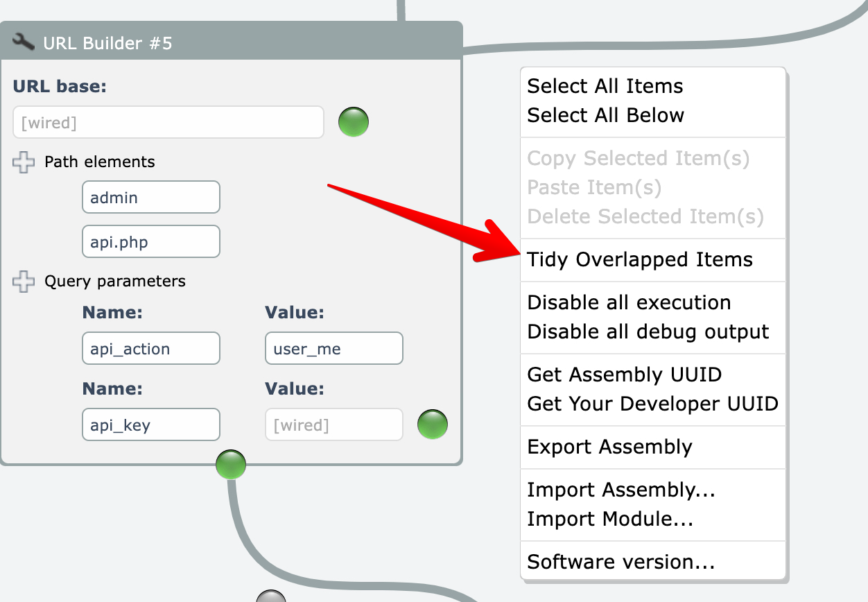Choose Tidy Overlapped Items from menu
The width and height of the screenshot is (868, 602).
pyautogui.click(x=639, y=260)
